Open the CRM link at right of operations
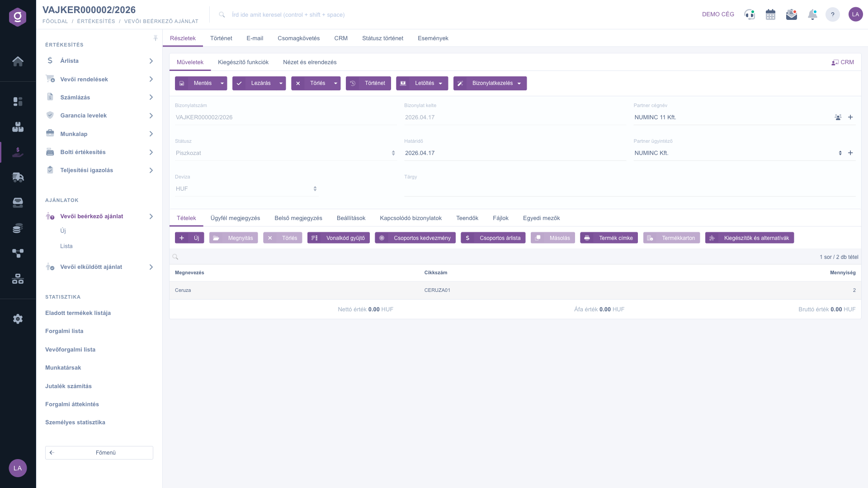The width and height of the screenshot is (868, 488). coord(843,62)
